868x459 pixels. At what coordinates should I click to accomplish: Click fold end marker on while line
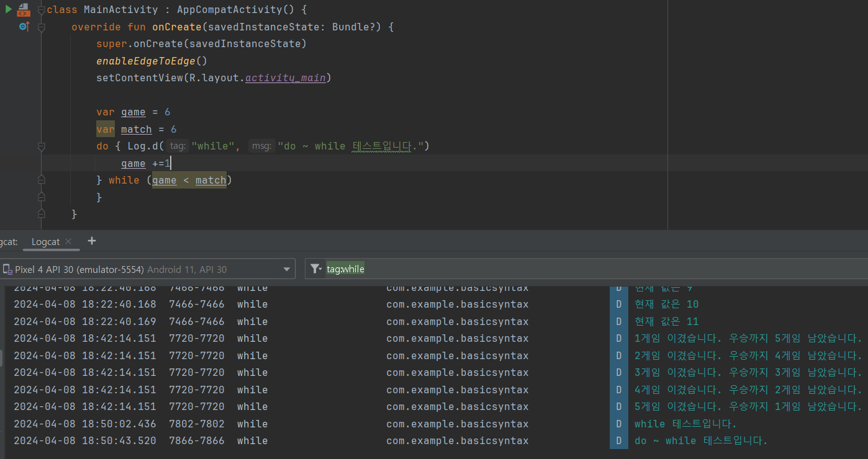(x=42, y=180)
